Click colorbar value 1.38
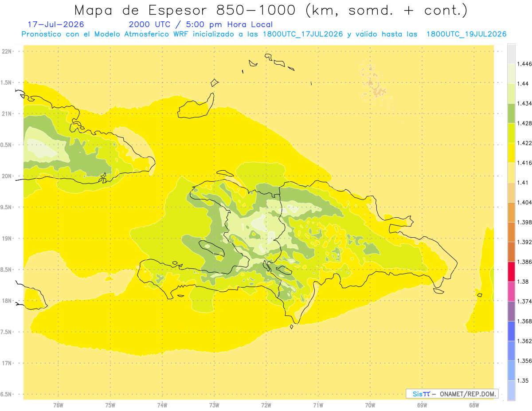The image size is (532, 411). click(x=523, y=282)
